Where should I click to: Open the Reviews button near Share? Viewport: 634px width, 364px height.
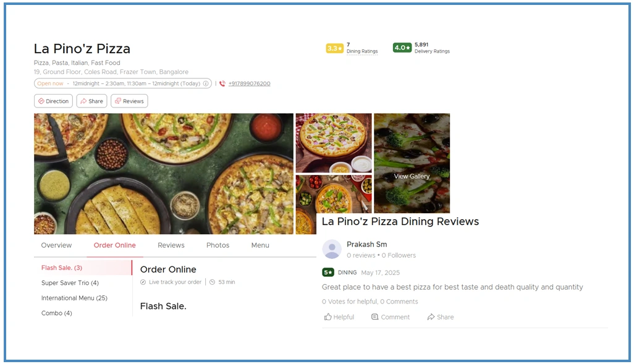click(129, 101)
